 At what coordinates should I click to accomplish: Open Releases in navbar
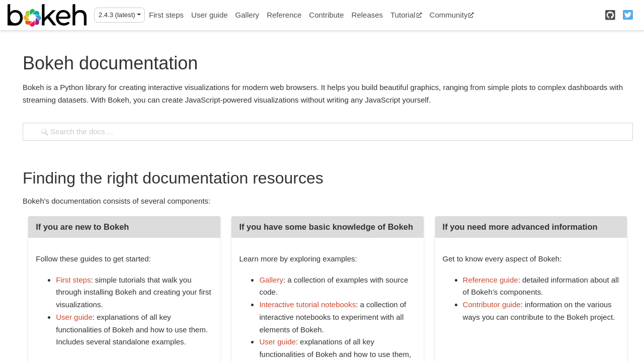pos(367,15)
